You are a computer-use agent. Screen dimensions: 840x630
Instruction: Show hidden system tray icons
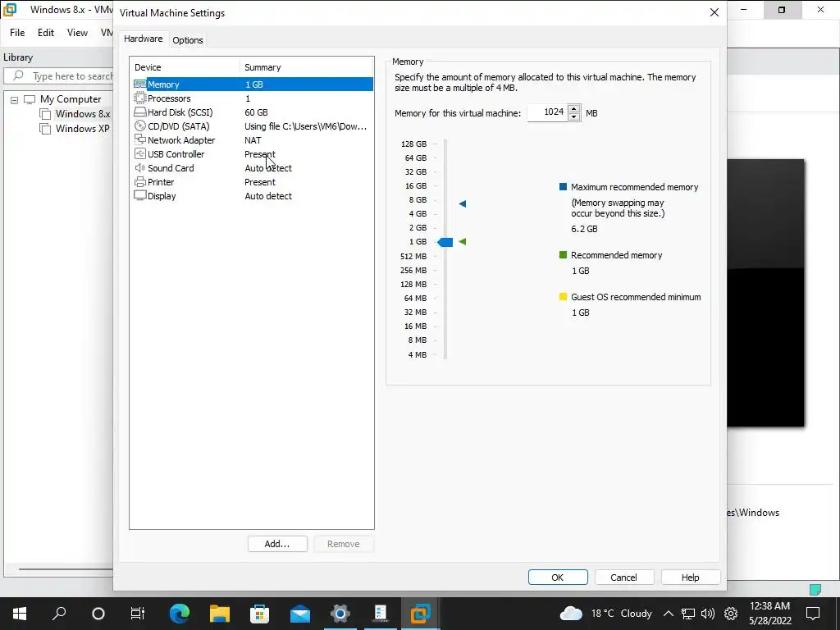pos(668,614)
